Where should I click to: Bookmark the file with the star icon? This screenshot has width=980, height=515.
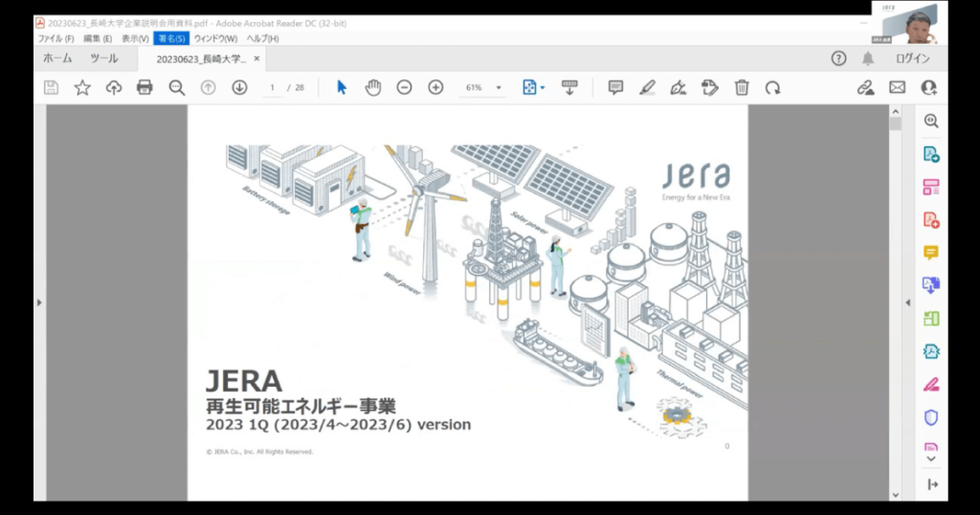pyautogui.click(x=82, y=87)
